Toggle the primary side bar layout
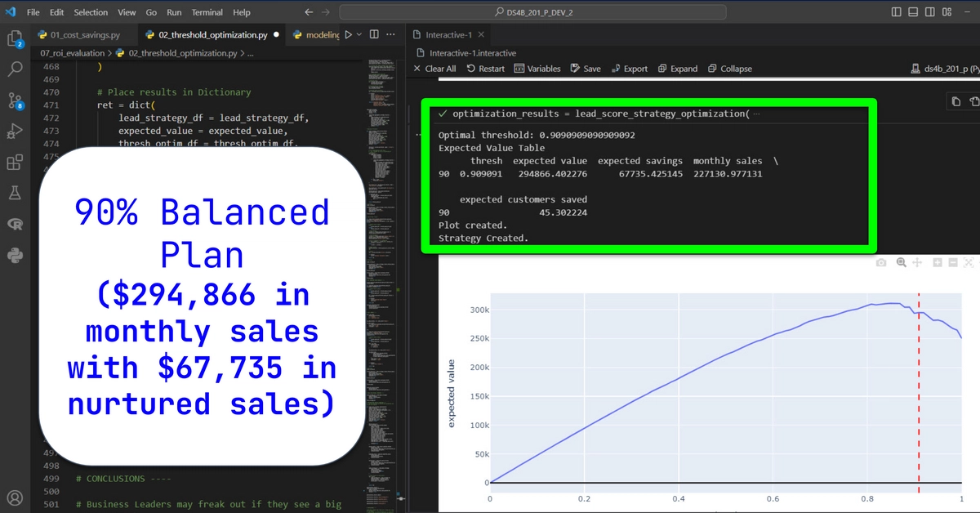This screenshot has width=980, height=513. pos(898,12)
